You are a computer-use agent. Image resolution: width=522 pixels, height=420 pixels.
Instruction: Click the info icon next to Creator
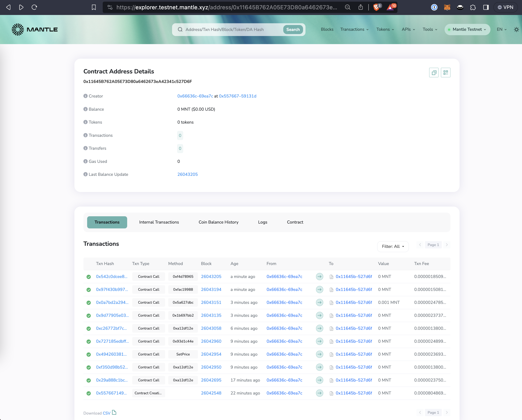tap(86, 96)
